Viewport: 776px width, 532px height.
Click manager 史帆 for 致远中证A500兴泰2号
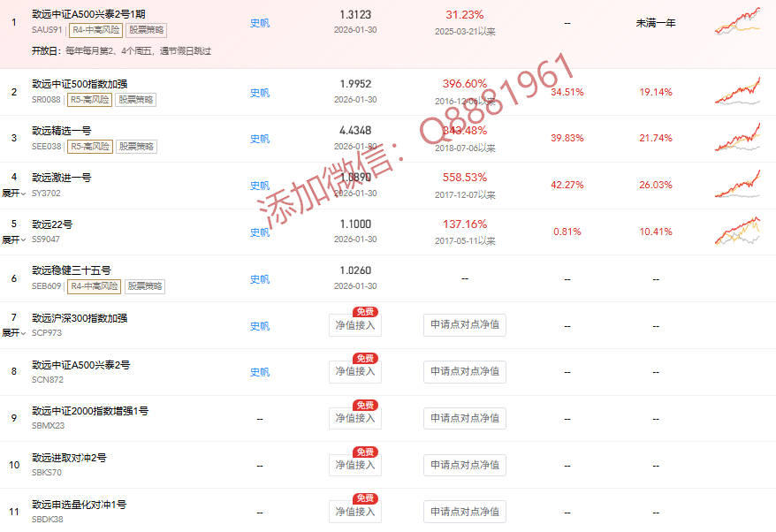coord(259,372)
